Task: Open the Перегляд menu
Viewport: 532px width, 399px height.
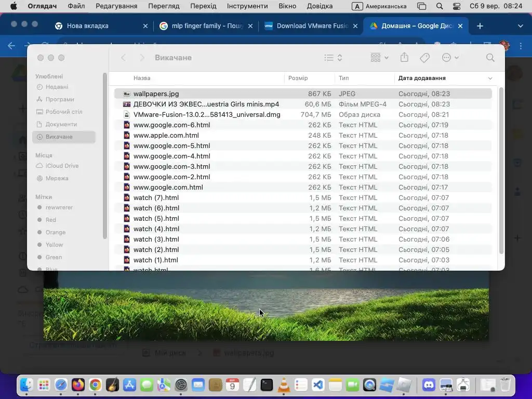Action: point(164,6)
